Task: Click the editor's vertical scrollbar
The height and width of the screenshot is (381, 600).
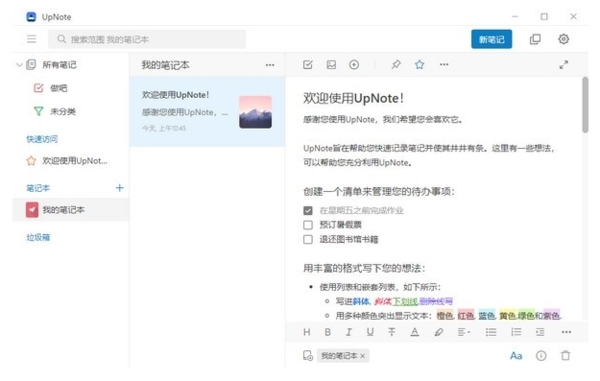Action: [x=585, y=105]
